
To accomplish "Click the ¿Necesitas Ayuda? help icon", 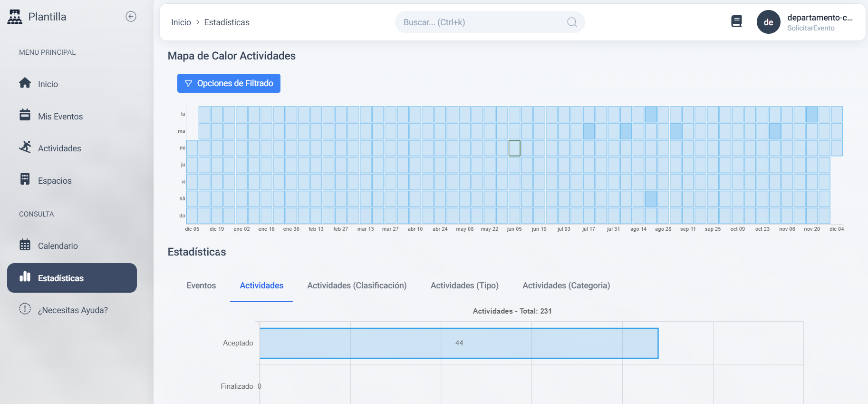I will point(25,309).
